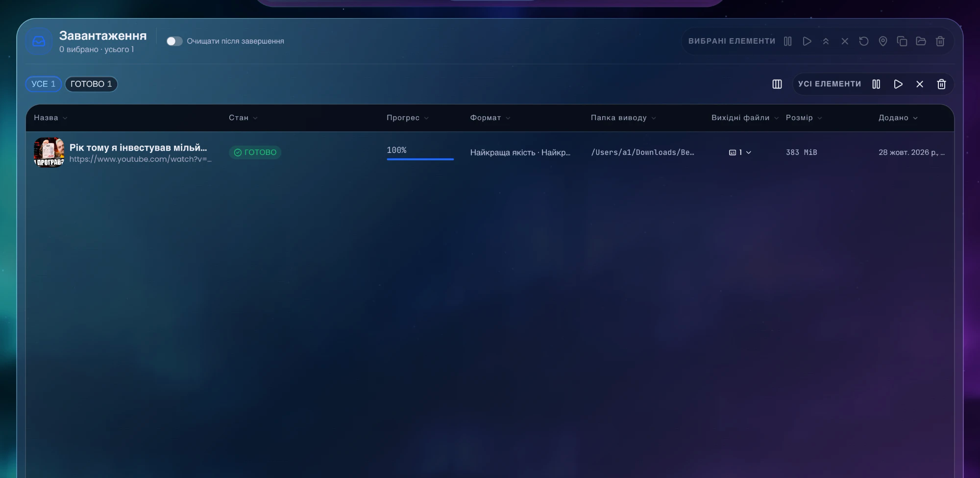Sort by the 'Додано' column header

tap(898, 118)
